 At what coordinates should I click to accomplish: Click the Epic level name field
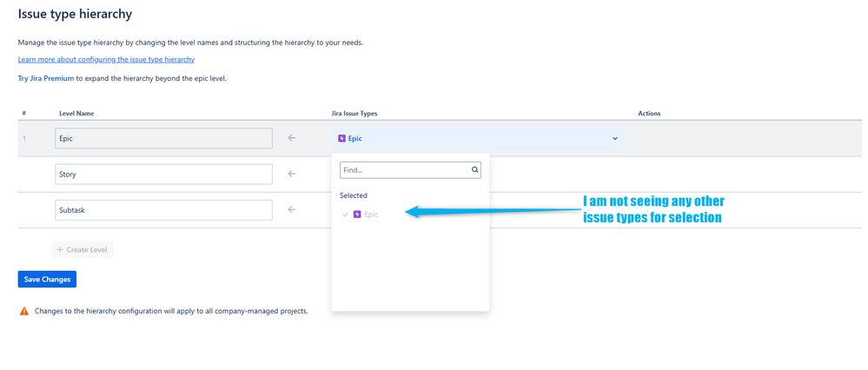[164, 138]
